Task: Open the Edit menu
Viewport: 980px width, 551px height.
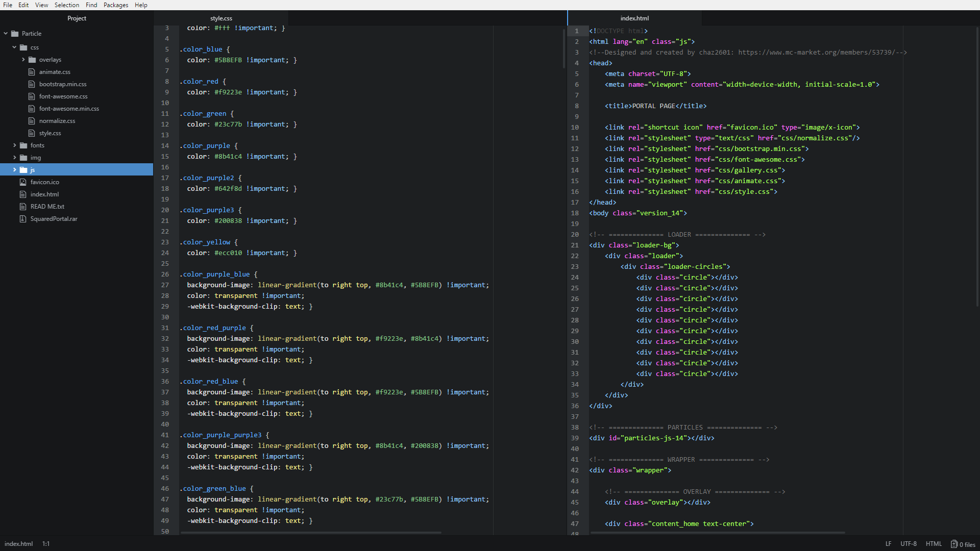Action: pos(23,5)
